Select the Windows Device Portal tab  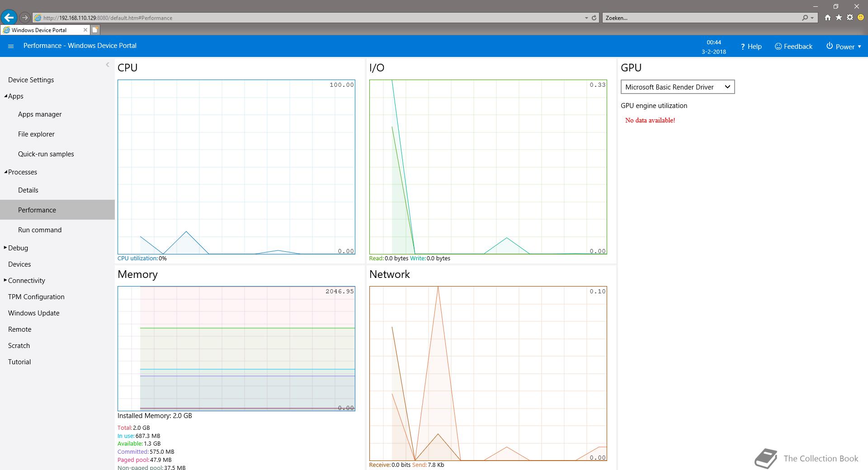(45, 30)
